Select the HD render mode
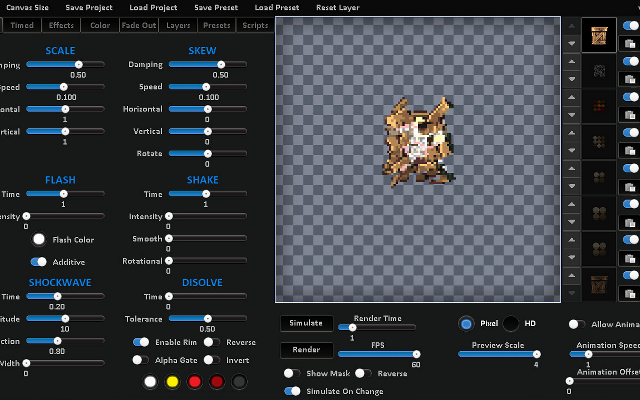 click(x=511, y=324)
